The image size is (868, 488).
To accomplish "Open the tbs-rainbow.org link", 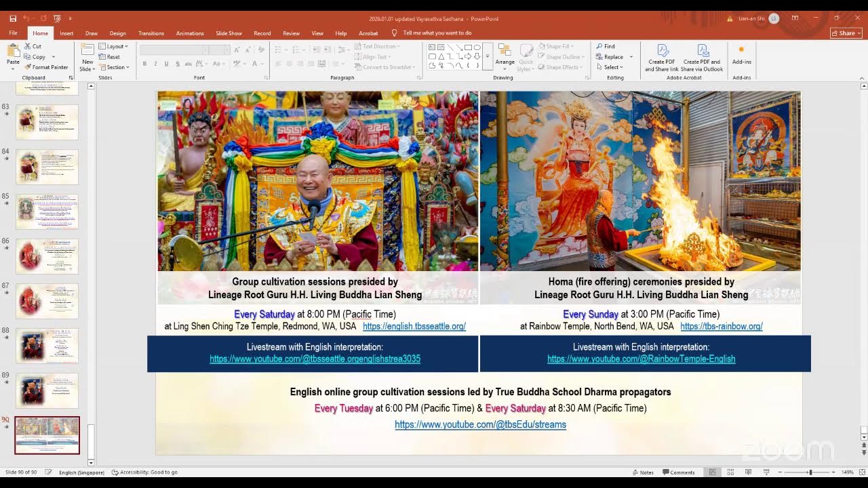I will 722,326.
